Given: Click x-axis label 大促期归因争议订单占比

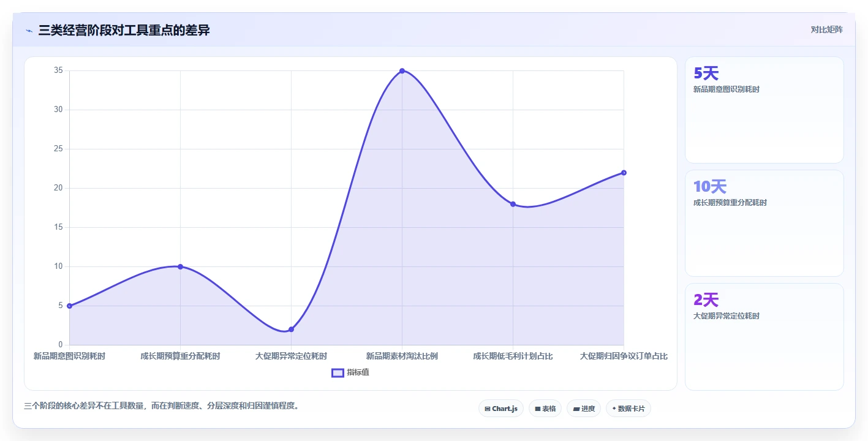Looking at the screenshot, I should point(624,356).
